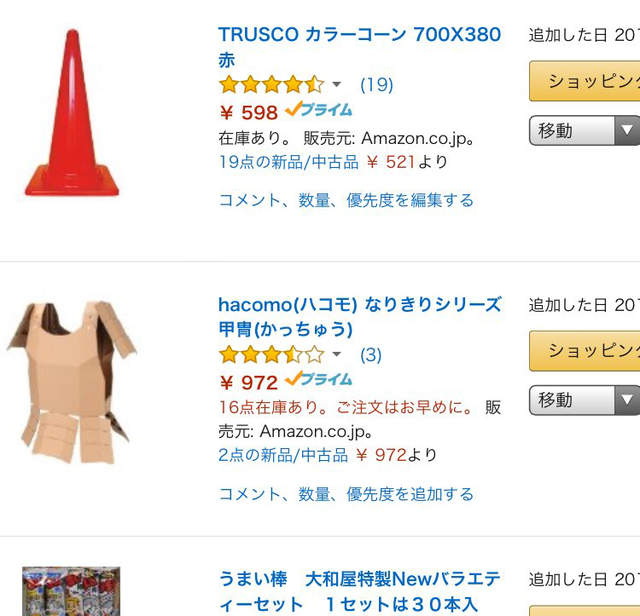Click the プライム badge beside ¥598

[319, 109]
